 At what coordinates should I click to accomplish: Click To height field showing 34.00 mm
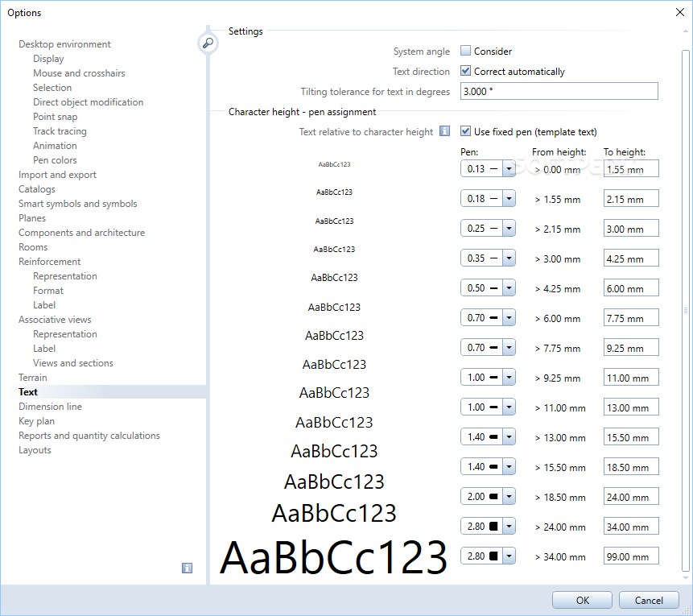tap(631, 527)
